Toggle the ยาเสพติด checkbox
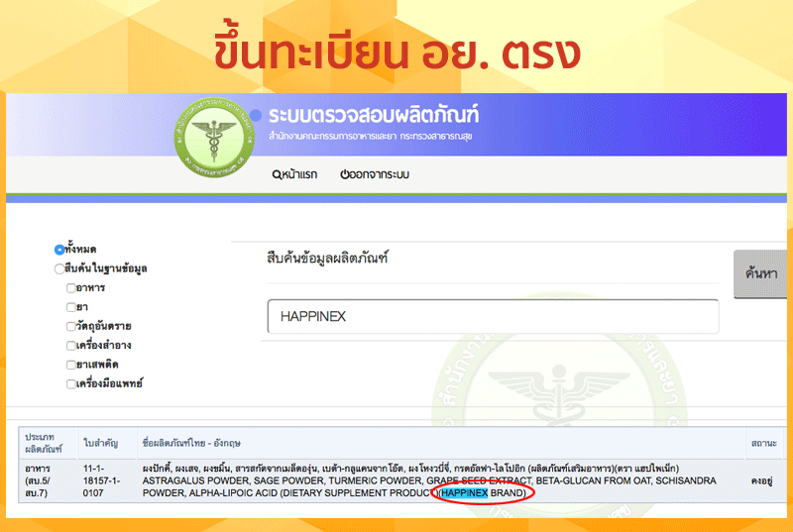 (71, 365)
